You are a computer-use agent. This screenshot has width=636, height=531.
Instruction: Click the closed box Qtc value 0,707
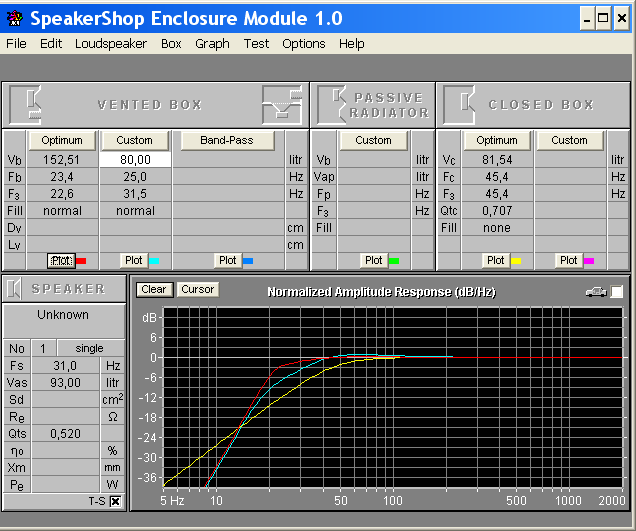(x=497, y=211)
